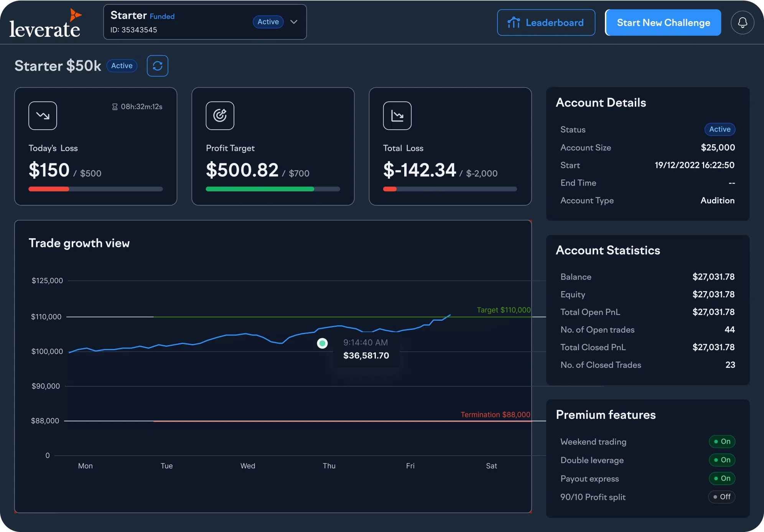The image size is (764, 532).
Task: Click the Active status badge in Account Details
Action: (x=720, y=129)
